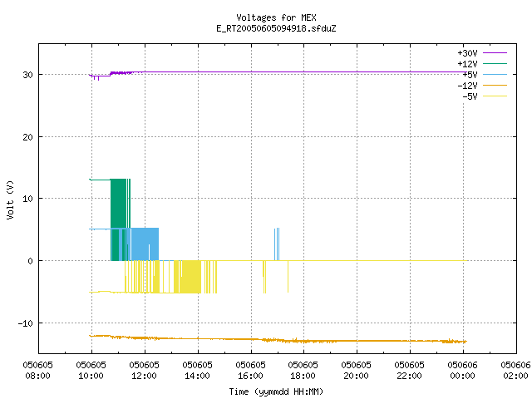Click the time tick 050606 00:00
Viewport: 532px width, 399px height.
tap(463, 370)
